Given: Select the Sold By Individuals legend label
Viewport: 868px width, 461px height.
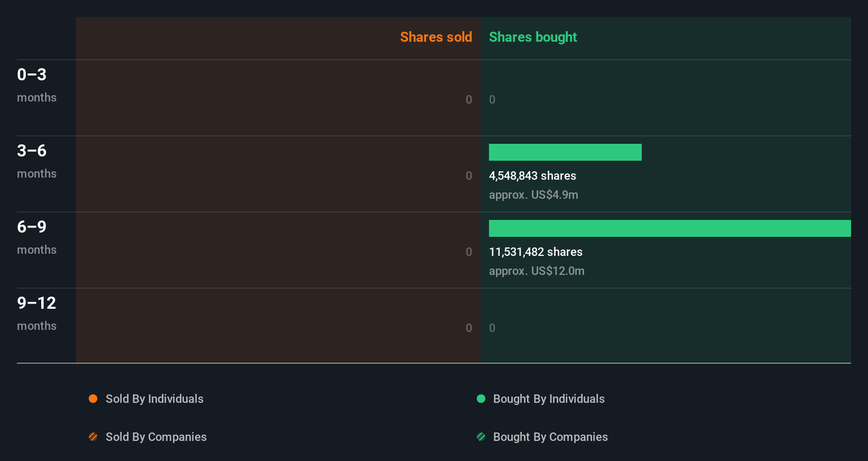Looking at the screenshot, I should point(154,399).
